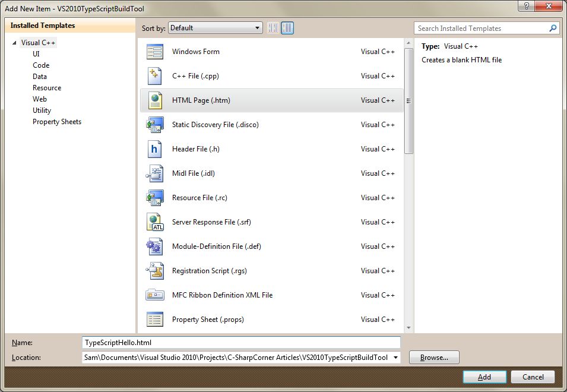567x392 pixels.
Task: Select Server Response File (.srf) name
Action: pyautogui.click(x=211, y=222)
